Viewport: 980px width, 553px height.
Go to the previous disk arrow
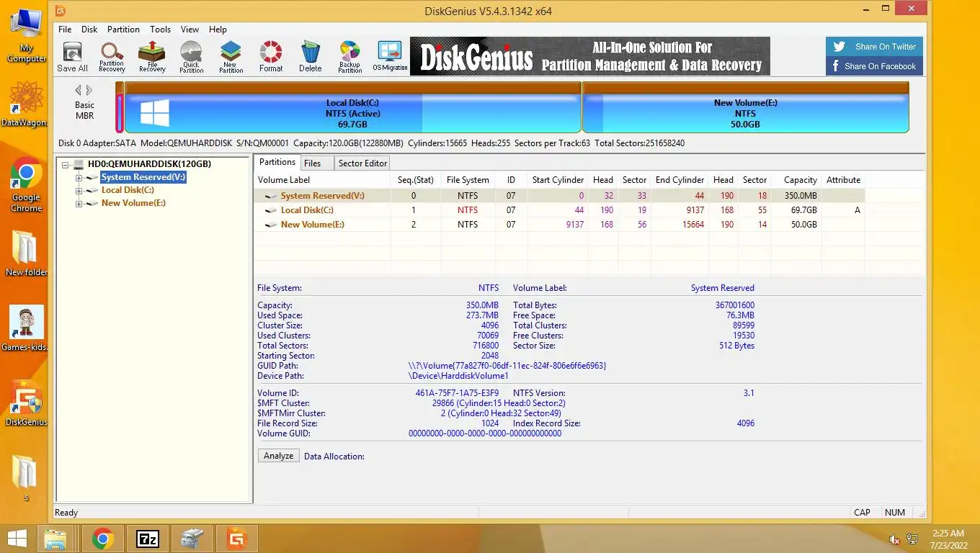[79, 90]
